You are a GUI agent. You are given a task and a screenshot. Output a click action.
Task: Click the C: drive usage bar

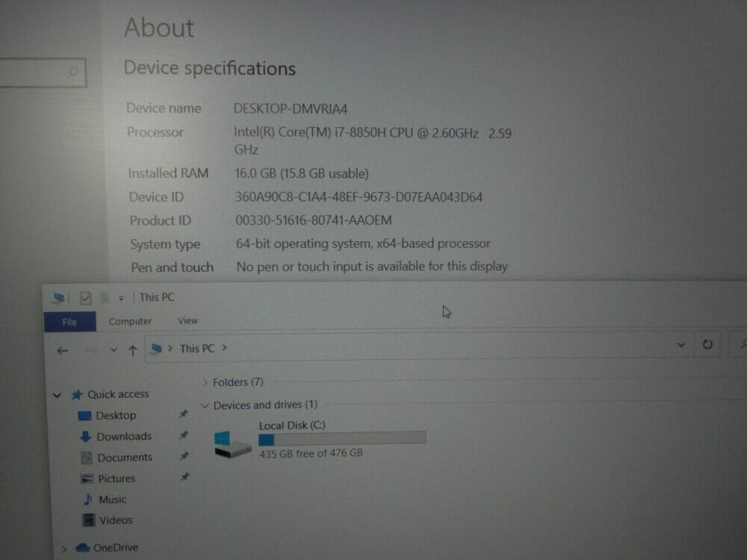click(x=342, y=438)
